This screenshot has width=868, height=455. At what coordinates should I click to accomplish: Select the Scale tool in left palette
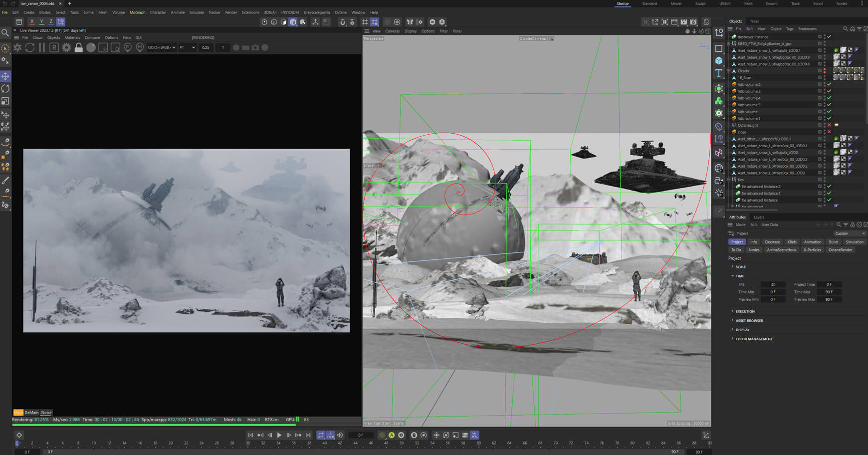(x=5, y=101)
